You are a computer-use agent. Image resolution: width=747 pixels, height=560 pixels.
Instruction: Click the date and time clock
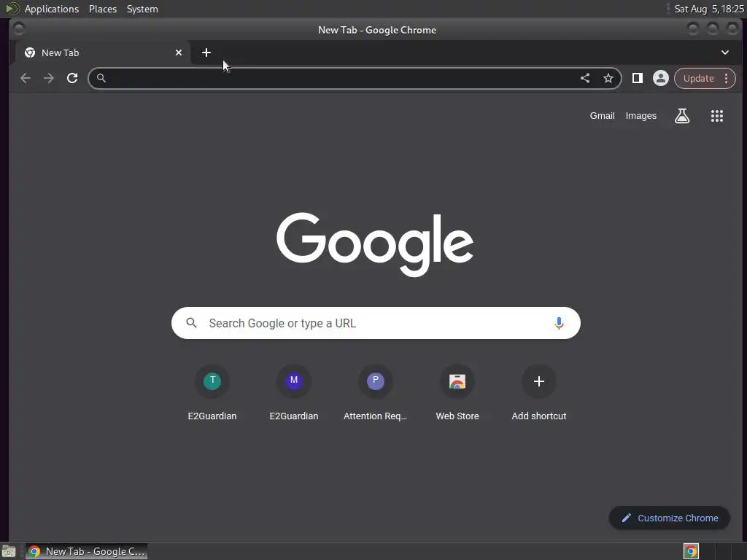click(709, 9)
